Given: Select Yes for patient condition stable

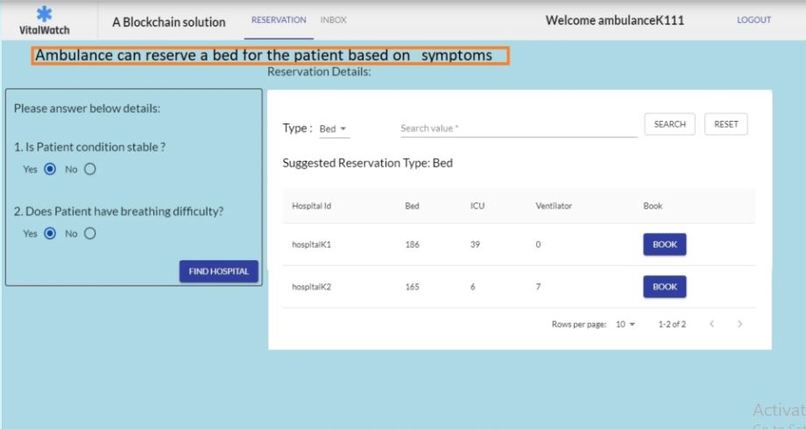Looking at the screenshot, I should [x=50, y=169].
